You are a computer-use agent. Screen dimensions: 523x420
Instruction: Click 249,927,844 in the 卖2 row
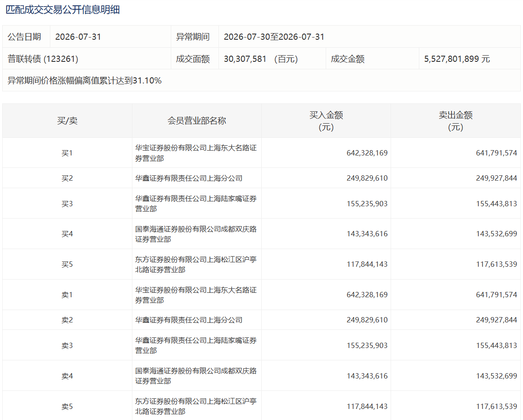pyautogui.click(x=497, y=320)
